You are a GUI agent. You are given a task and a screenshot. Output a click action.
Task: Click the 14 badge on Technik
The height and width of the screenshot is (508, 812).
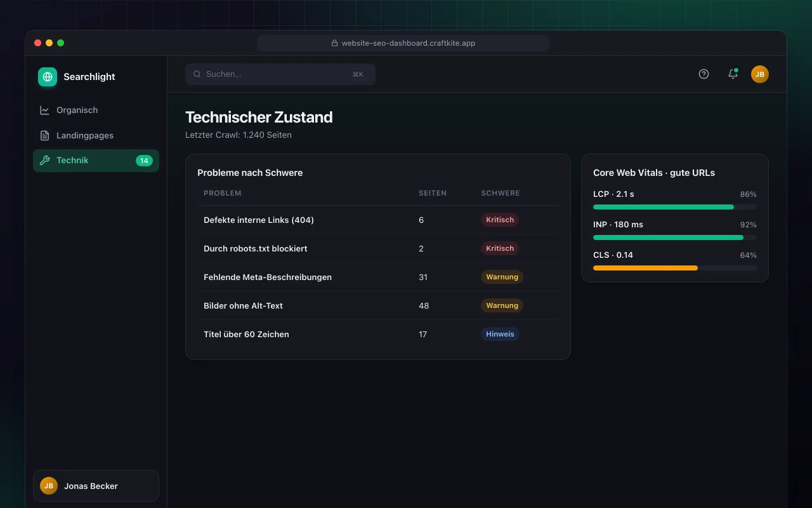point(144,161)
